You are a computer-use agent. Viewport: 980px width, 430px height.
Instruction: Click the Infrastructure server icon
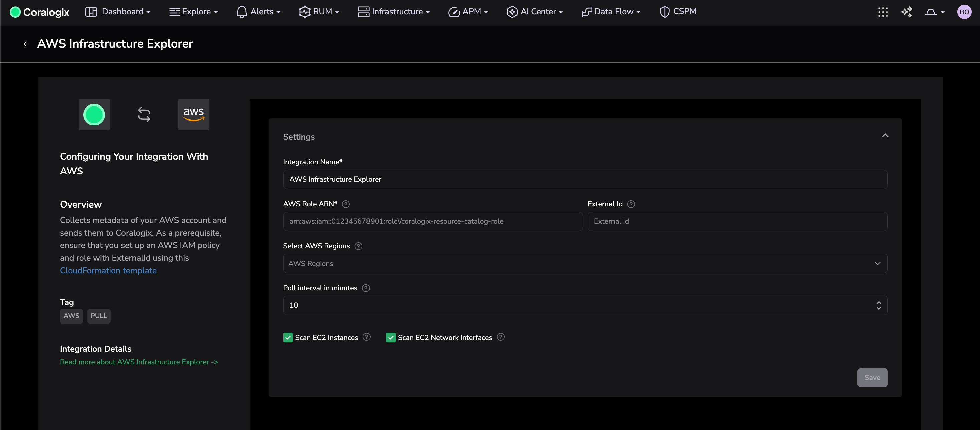tap(363, 12)
